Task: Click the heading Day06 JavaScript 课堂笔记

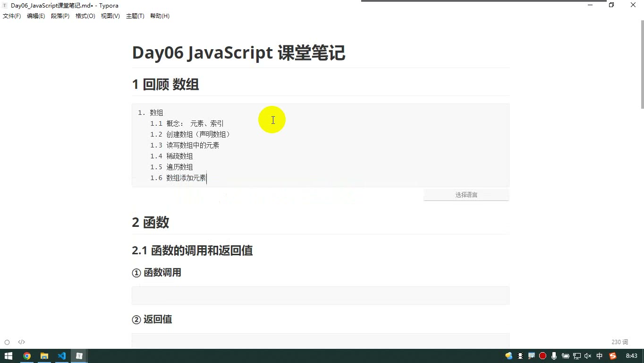Action: tap(238, 52)
